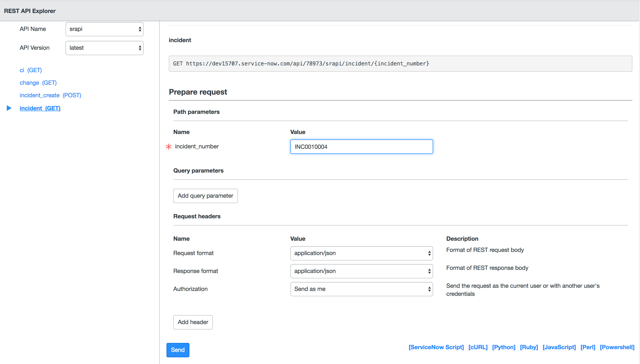Select the ci (GET) resource

31,70
